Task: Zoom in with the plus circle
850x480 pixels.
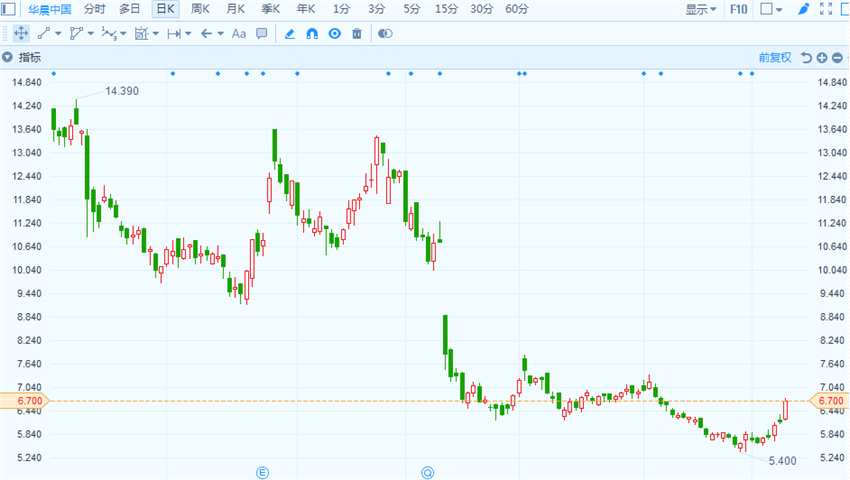Action: click(x=822, y=57)
